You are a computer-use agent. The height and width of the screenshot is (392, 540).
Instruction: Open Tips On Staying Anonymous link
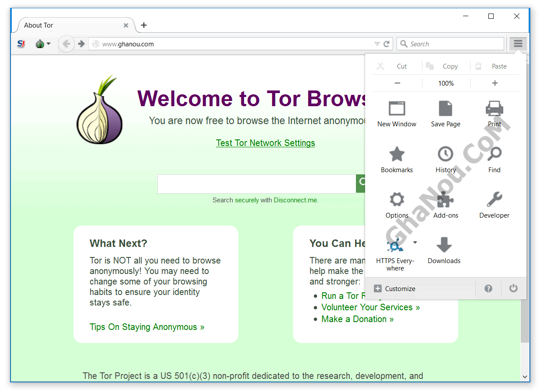[x=147, y=327]
